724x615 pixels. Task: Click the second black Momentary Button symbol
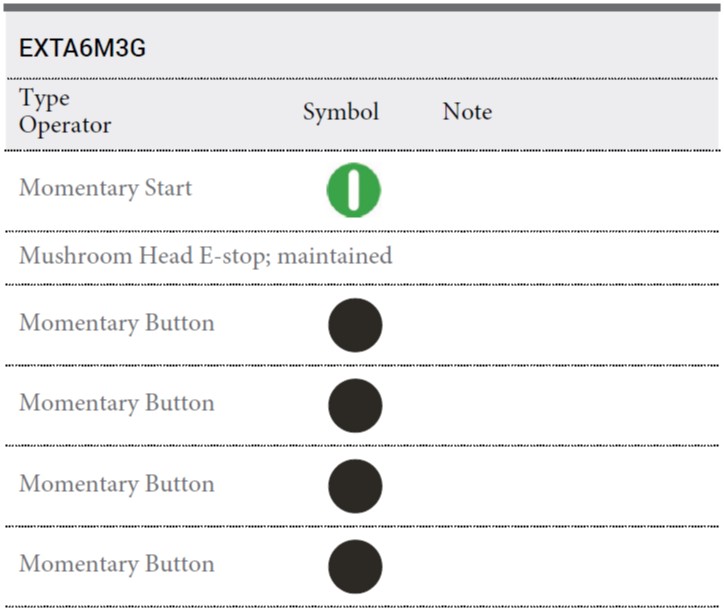tap(355, 405)
